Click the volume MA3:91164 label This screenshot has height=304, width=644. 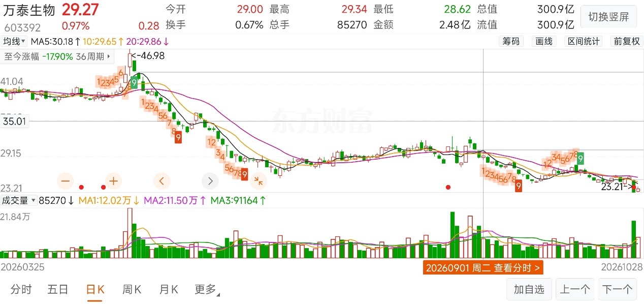[x=238, y=200]
